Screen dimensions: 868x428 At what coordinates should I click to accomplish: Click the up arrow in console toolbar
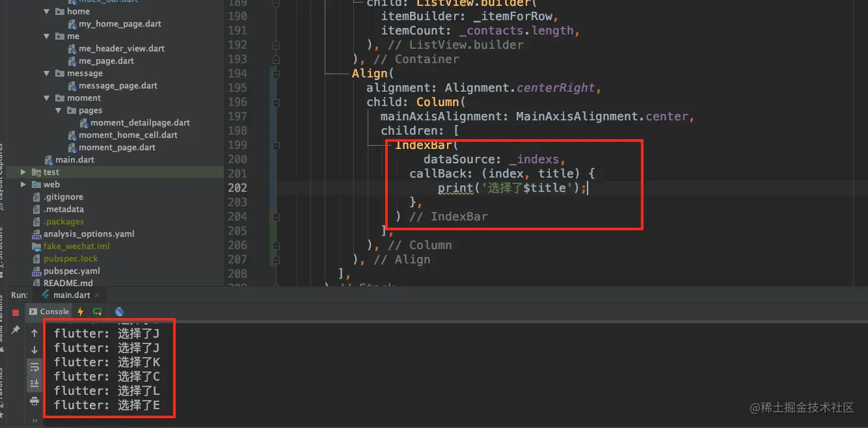(x=34, y=333)
